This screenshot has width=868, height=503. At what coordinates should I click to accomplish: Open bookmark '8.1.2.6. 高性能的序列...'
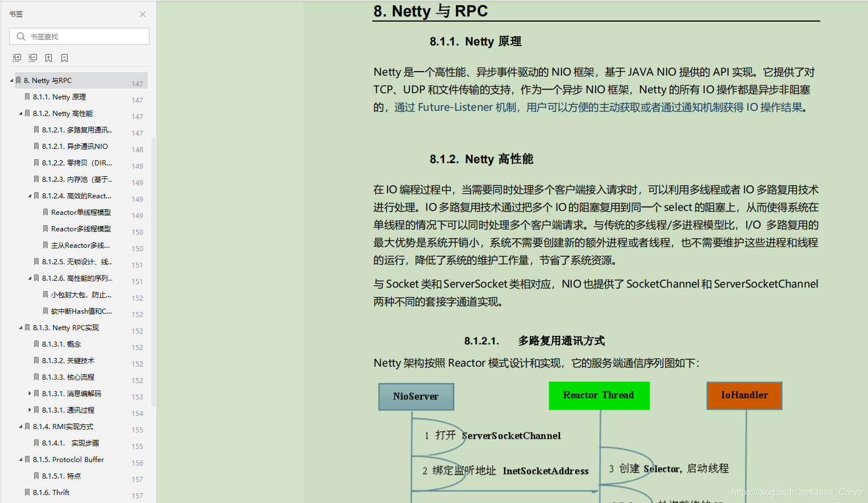[x=77, y=278]
